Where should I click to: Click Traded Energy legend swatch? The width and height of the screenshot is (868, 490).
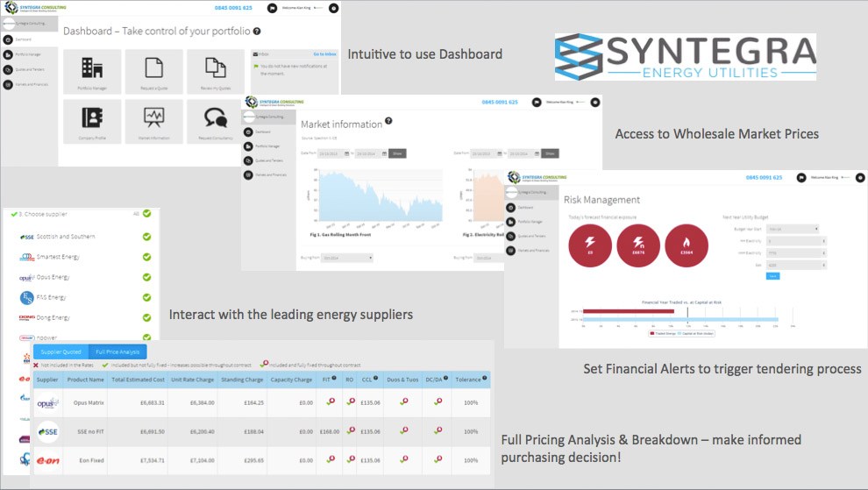point(652,334)
